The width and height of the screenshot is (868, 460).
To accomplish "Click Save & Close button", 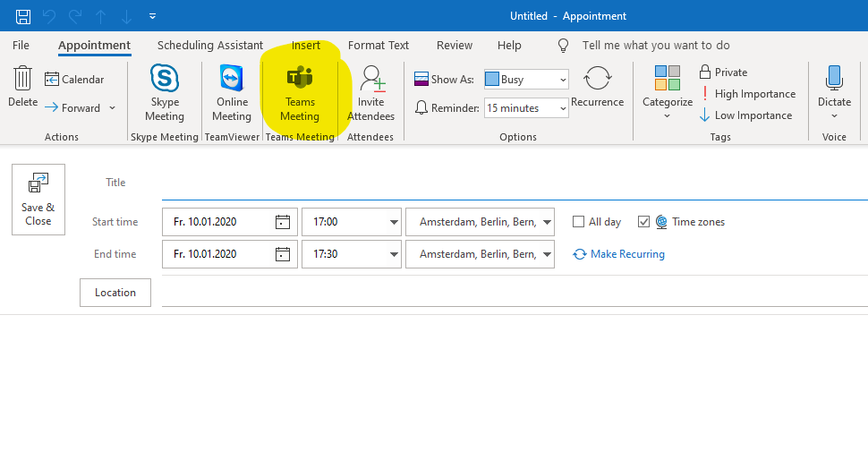I will (38, 200).
